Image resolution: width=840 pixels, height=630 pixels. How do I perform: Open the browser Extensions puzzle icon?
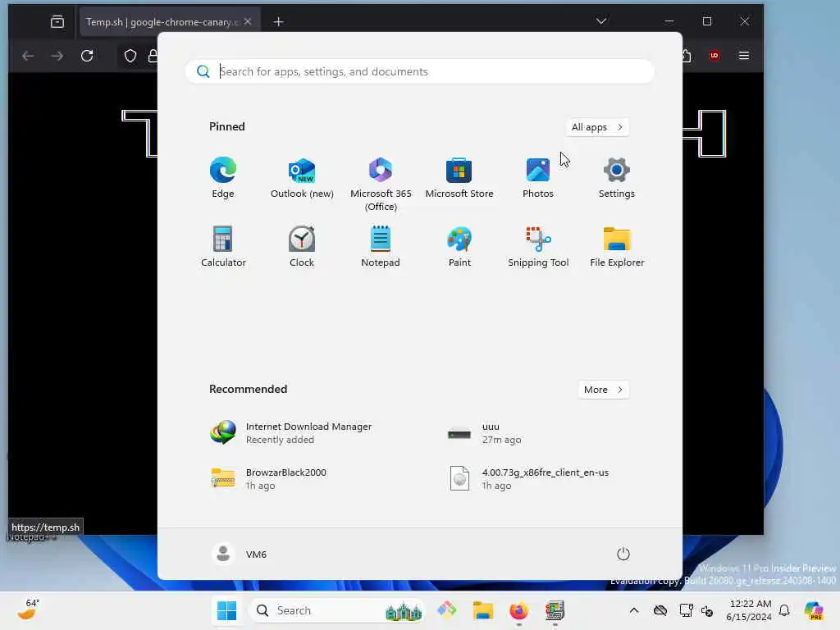tap(687, 56)
